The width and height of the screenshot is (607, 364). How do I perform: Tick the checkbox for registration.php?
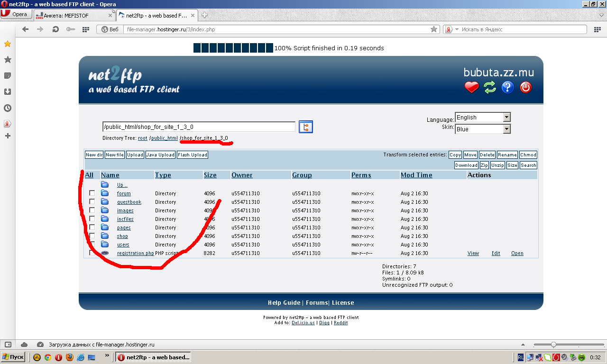[x=92, y=253]
